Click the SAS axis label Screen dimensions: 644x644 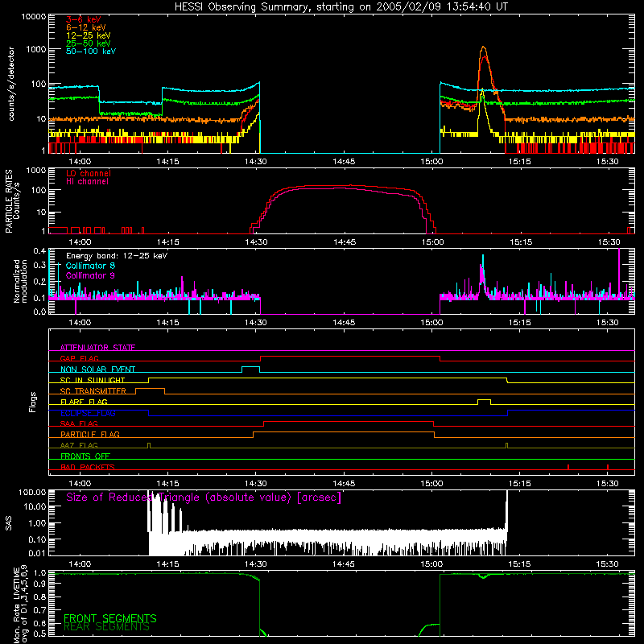pyautogui.click(x=8, y=523)
